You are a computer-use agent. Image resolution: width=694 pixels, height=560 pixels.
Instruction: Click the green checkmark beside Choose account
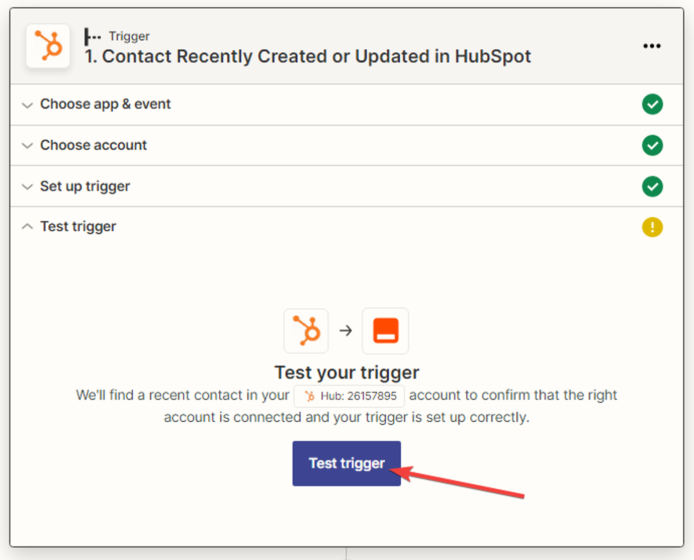(652, 145)
